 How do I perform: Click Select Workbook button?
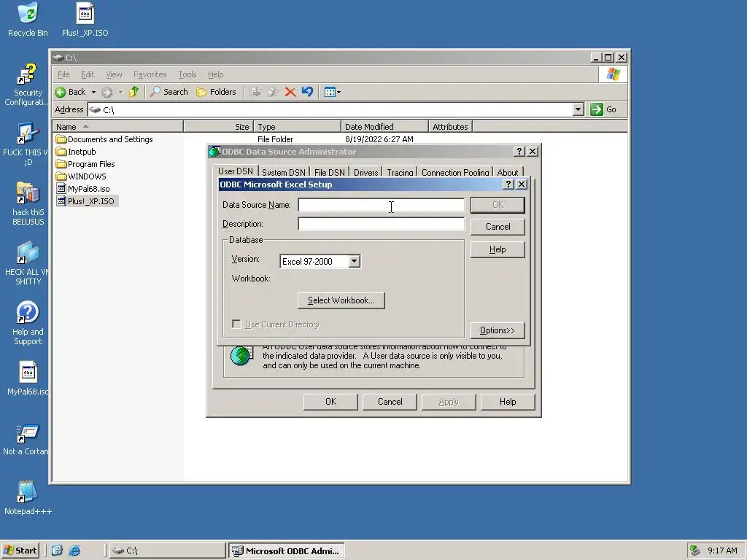coord(341,300)
